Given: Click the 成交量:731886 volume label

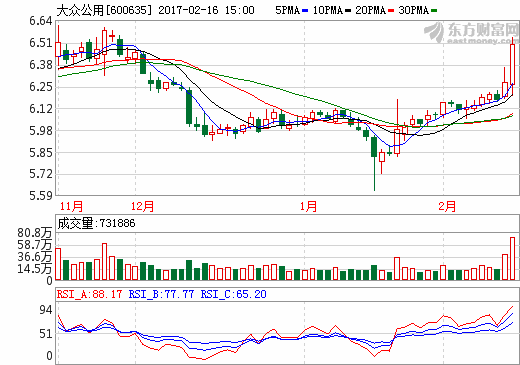Looking at the screenshot, I should [x=96, y=223].
